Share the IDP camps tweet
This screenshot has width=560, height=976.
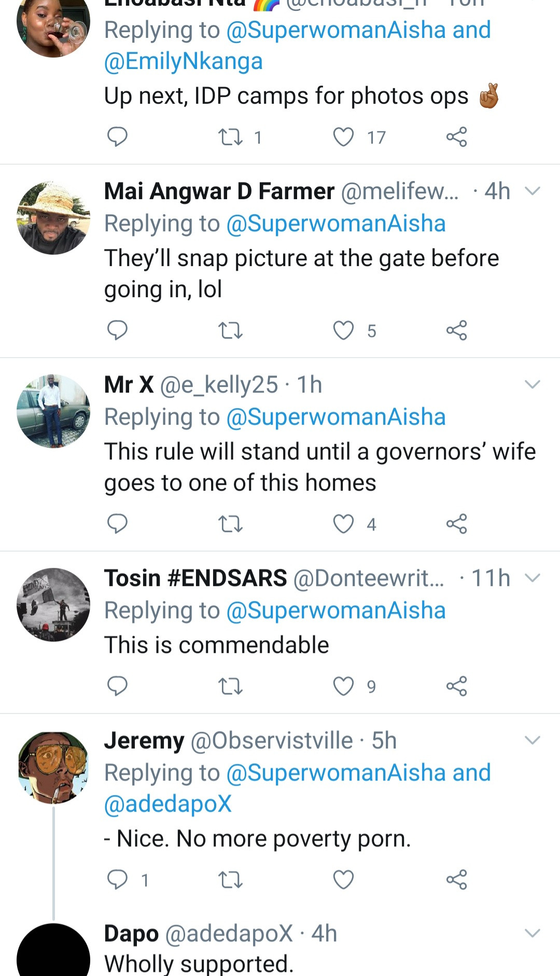[456, 137]
